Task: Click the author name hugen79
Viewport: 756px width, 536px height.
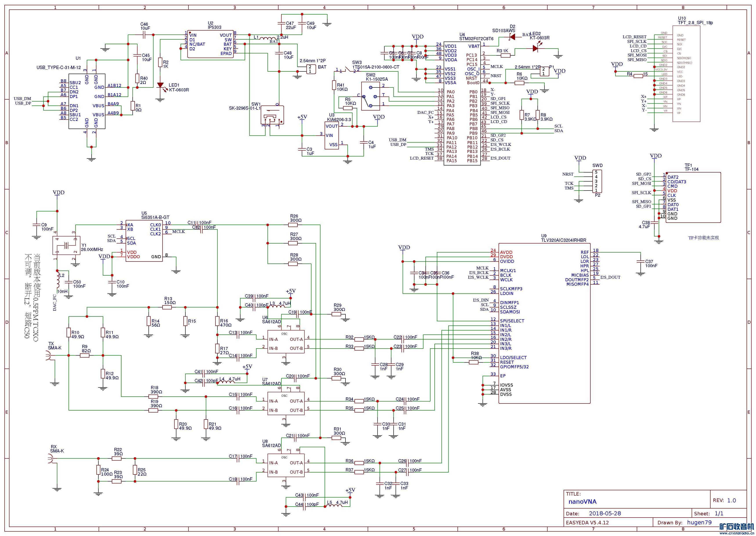Action: coord(699,522)
